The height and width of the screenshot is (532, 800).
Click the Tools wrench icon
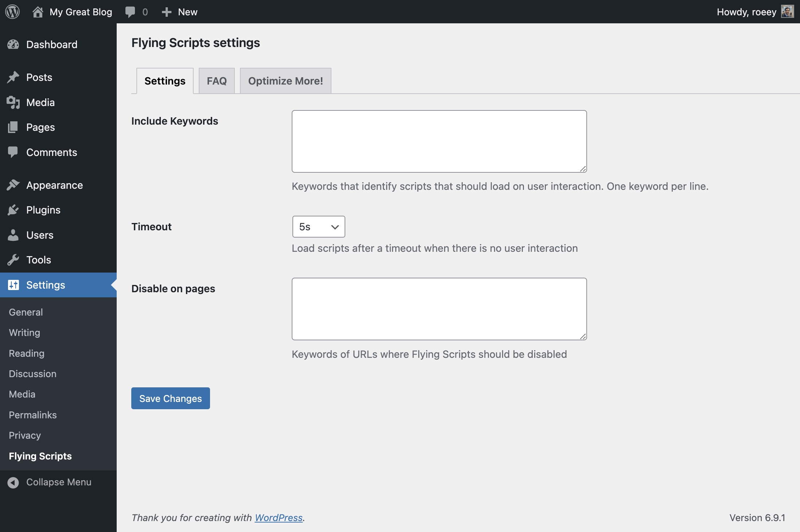13,260
